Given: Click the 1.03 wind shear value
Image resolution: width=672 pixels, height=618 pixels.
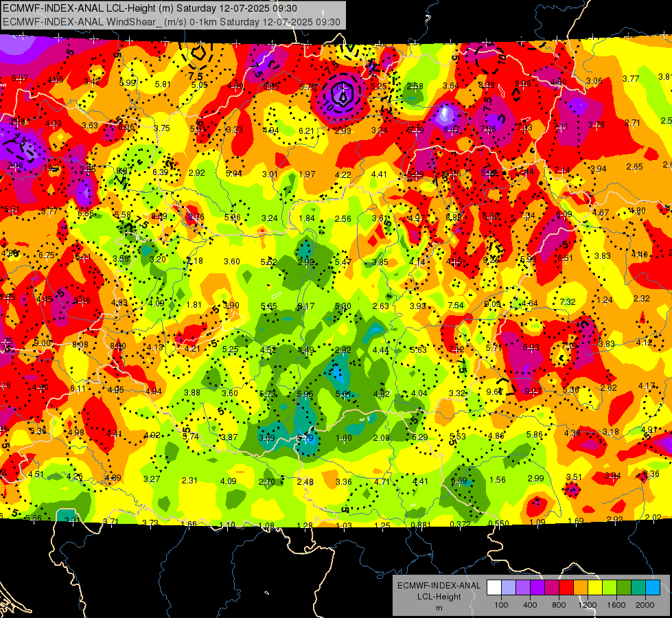Looking at the screenshot, I should 344,525.
